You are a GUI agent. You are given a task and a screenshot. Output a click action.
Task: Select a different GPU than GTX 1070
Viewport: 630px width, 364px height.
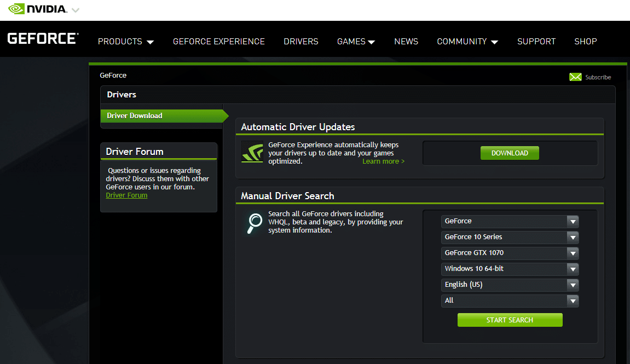[x=510, y=253]
